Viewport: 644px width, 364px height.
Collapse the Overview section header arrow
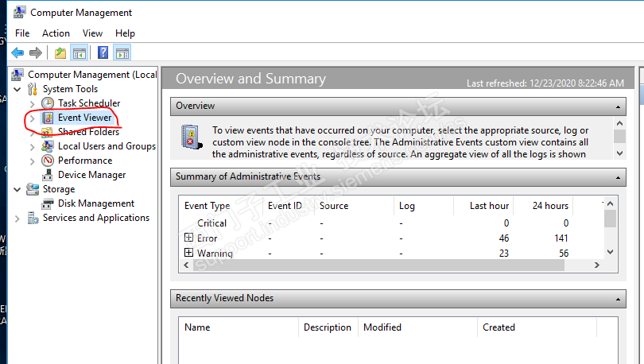[x=618, y=106]
